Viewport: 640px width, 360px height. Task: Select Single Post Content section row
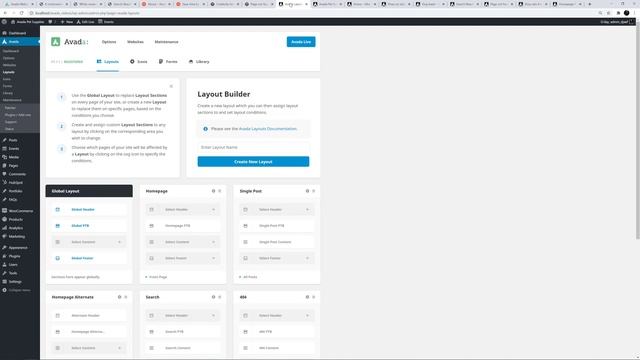(x=276, y=242)
